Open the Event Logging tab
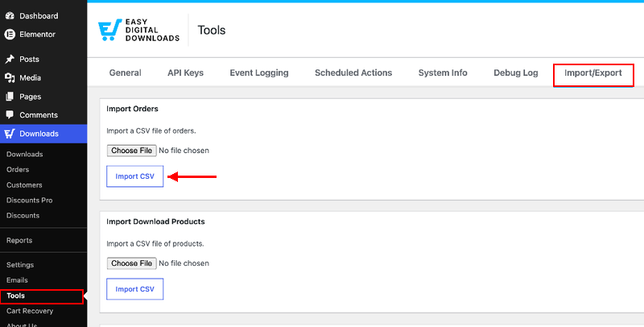The width and height of the screenshot is (644, 327). [259, 73]
